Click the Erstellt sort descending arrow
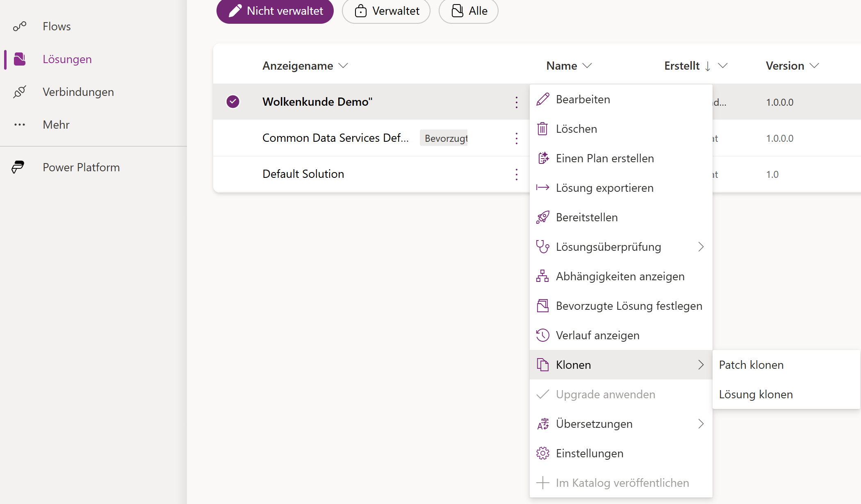 click(x=708, y=66)
